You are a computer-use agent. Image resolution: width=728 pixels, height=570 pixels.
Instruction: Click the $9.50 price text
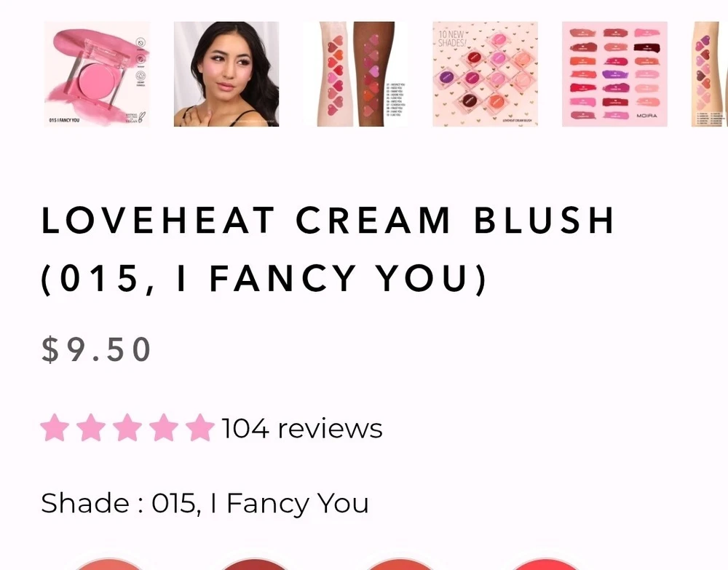point(96,349)
